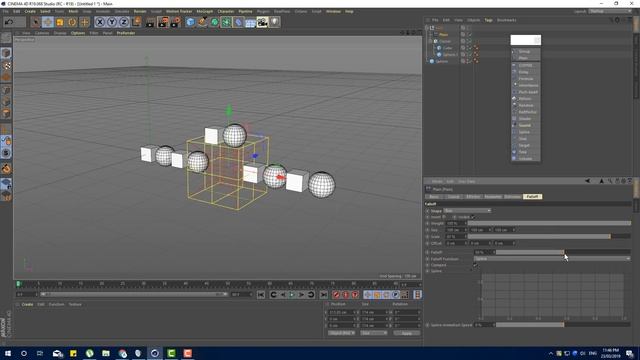Collapse the Null object hierarchy

point(427,28)
